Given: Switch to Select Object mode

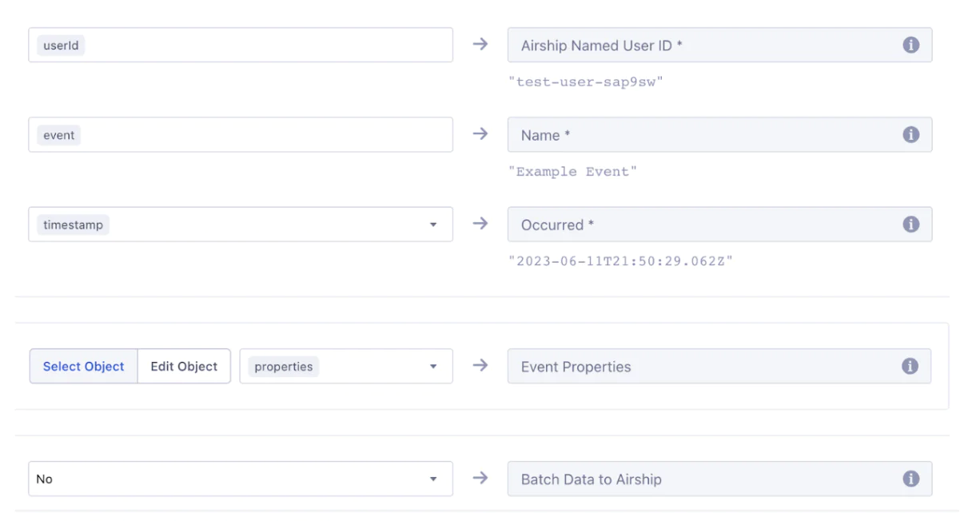Looking at the screenshot, I should pos(84,366).
